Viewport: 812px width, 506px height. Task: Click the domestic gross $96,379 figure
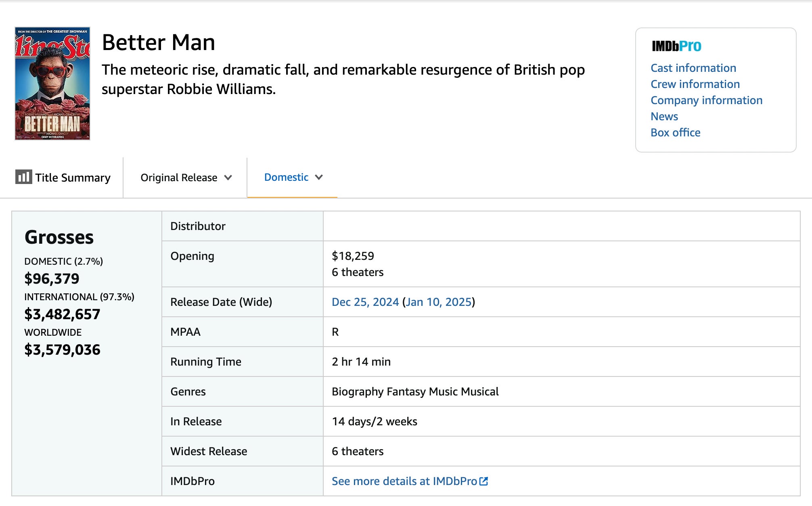(x=52, y=278)
